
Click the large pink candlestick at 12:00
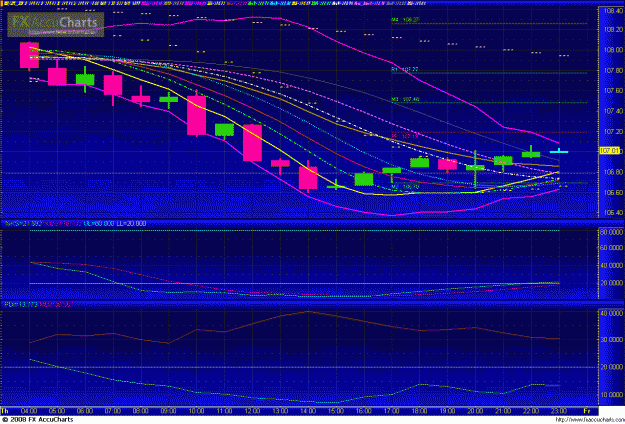(x=252, y=143)
